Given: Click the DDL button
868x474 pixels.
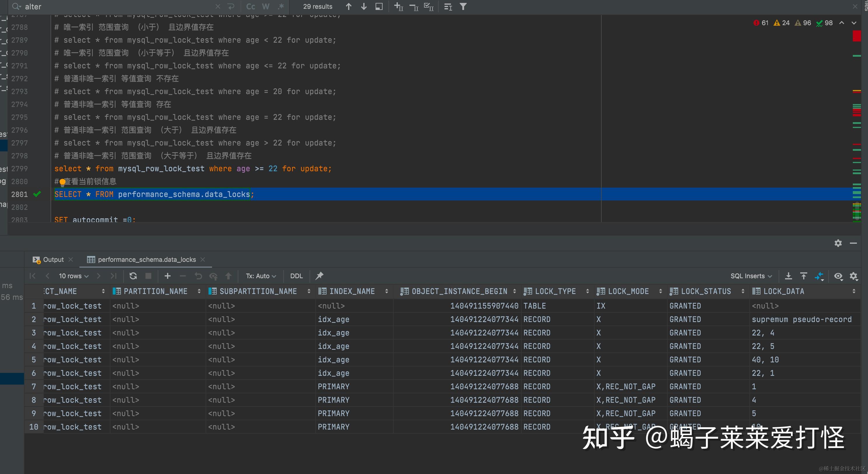Looking at the screenshot, I should 296,276.
